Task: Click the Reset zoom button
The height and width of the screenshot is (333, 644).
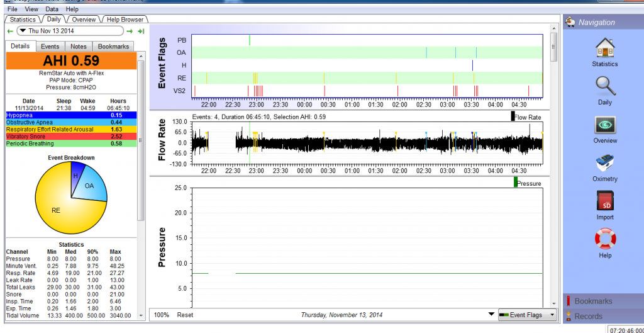Action: pyautogui.click(x=185, y=315)
